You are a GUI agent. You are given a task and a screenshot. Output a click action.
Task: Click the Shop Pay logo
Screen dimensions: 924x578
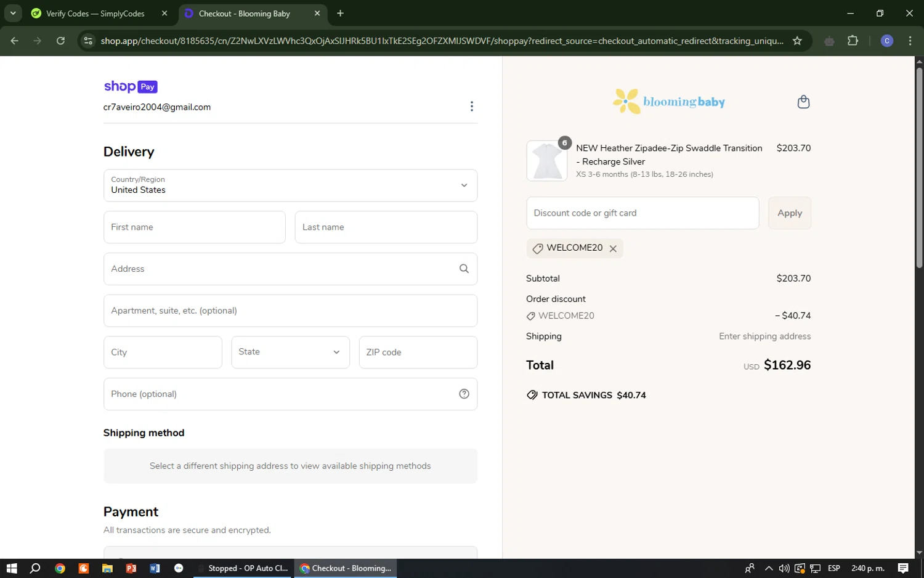(131, 86)
